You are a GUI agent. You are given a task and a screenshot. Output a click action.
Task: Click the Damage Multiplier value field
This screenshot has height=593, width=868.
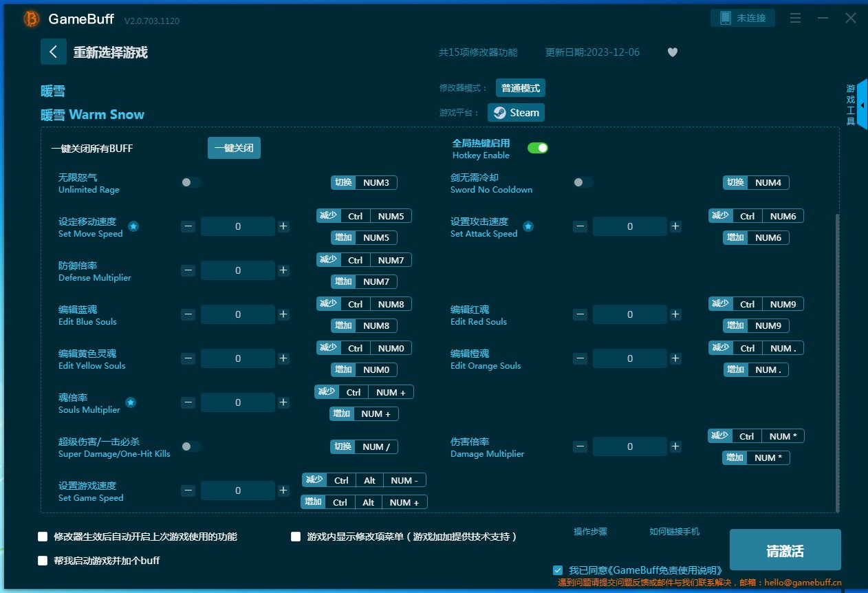click(x=630, y=446)
